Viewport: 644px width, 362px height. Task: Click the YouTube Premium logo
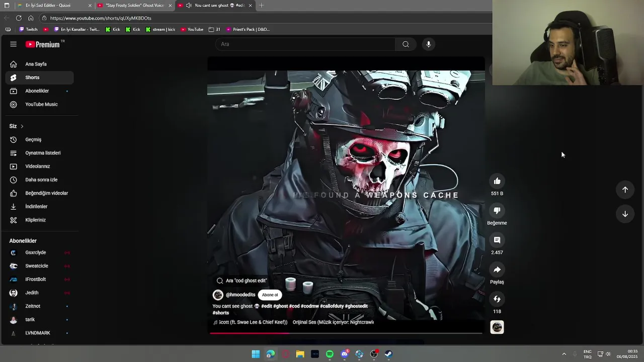tap(43, 44)
